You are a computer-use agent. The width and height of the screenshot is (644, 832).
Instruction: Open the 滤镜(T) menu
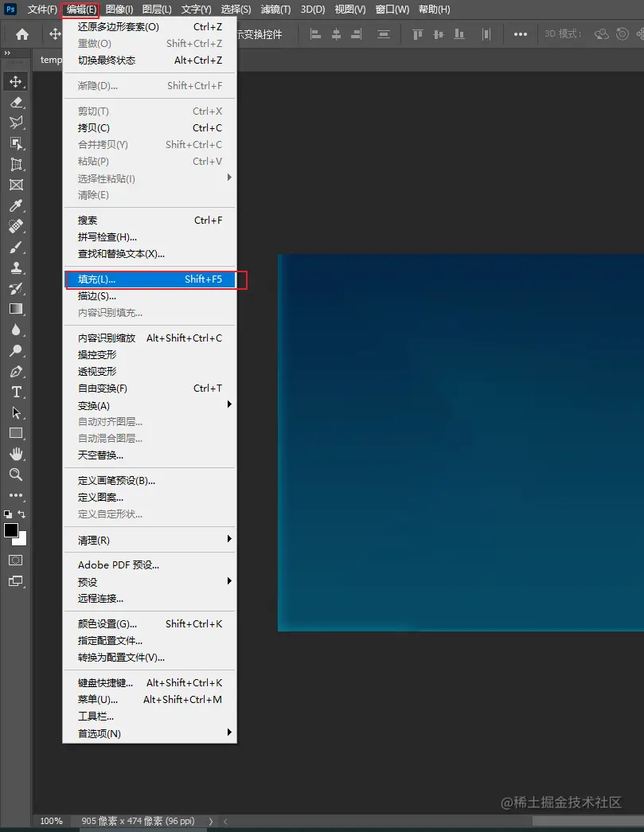(x=276, y=10)
